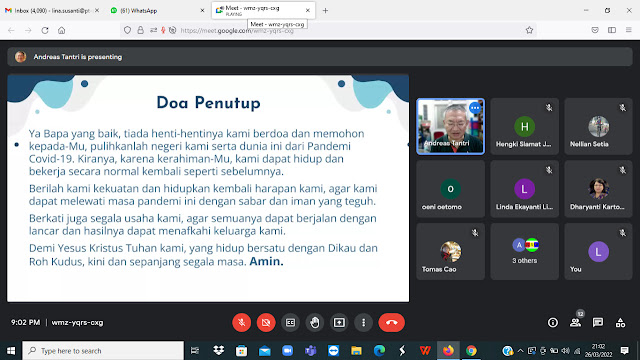Leave the call with the red hang-up button
The height and width of the screenshot is (360, 640).
tap(391, 322)
